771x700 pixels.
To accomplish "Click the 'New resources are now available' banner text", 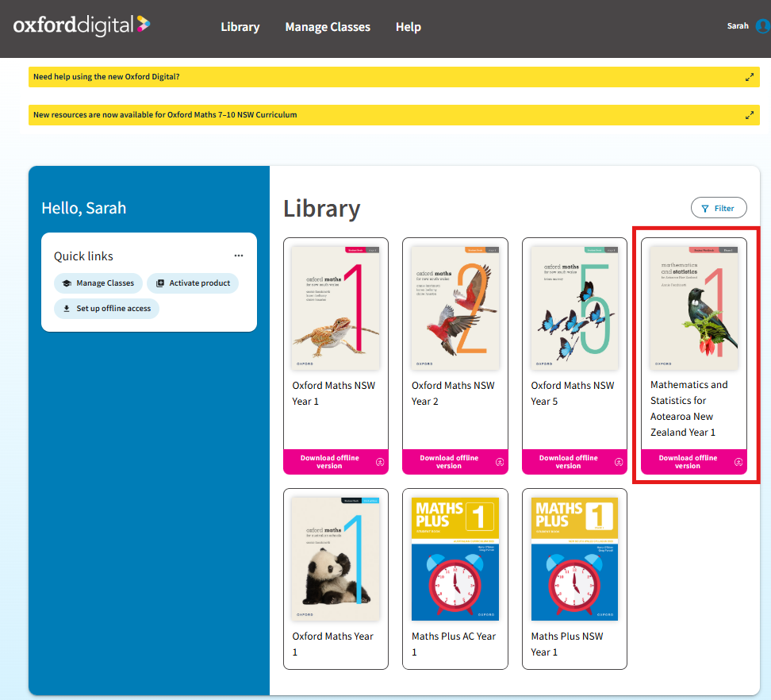I will coord(165,115).
